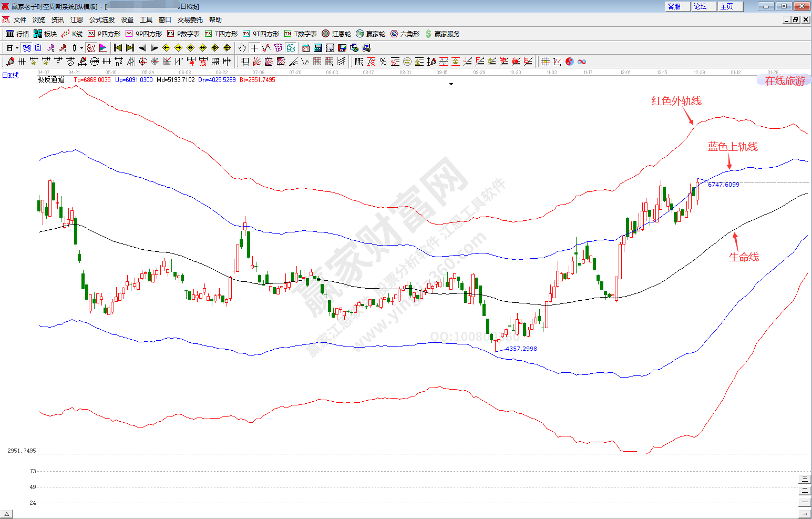
Task: Click the yin-yang taiji icon
Action: click(x=570, y=62)
